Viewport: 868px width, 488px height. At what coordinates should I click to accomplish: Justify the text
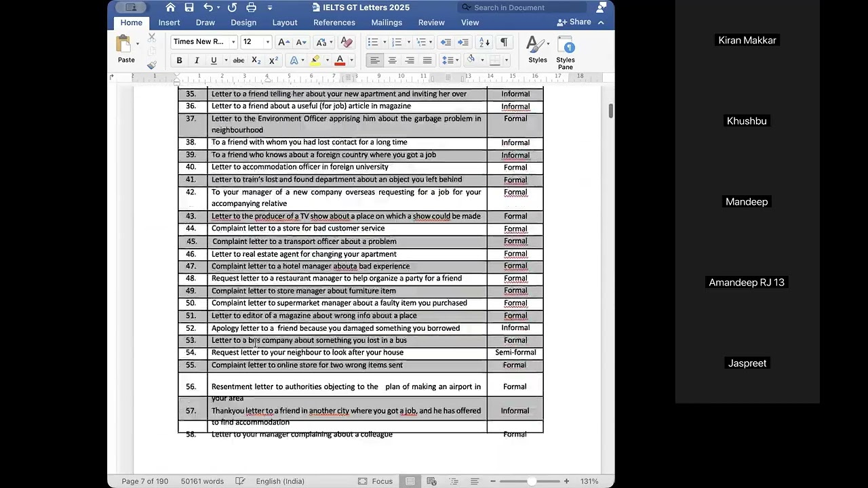click(x=427, y=60)
